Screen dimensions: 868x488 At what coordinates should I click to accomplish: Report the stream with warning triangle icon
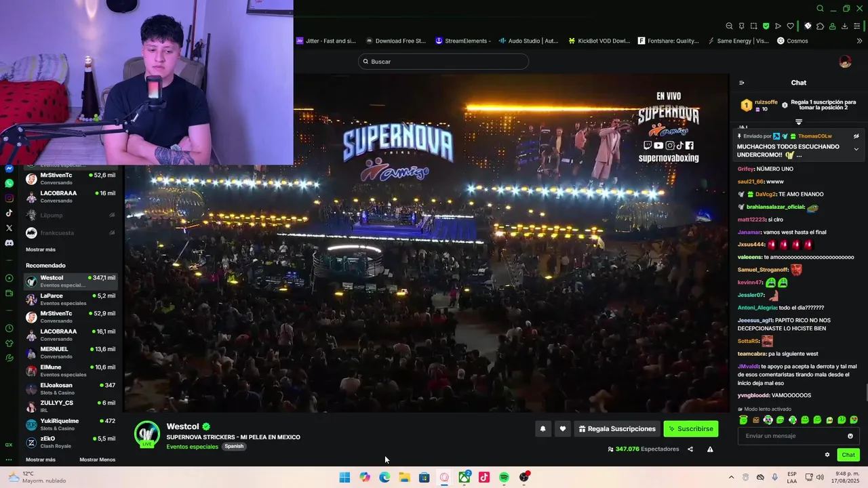coord(710,449)
